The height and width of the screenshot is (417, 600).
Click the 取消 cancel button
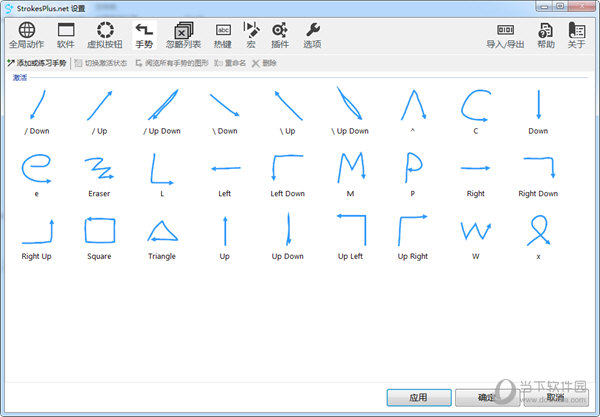556,397
